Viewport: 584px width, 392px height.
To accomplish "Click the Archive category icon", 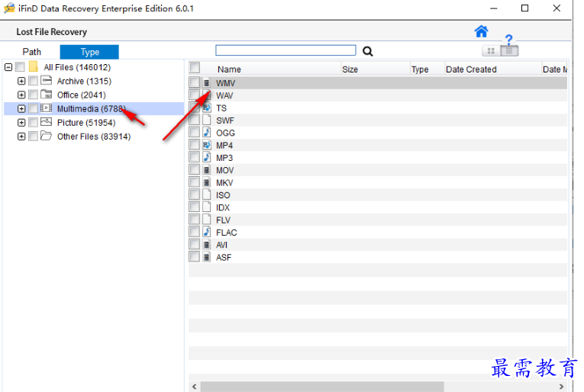I will pyautogui.click(x=46, y=80).
